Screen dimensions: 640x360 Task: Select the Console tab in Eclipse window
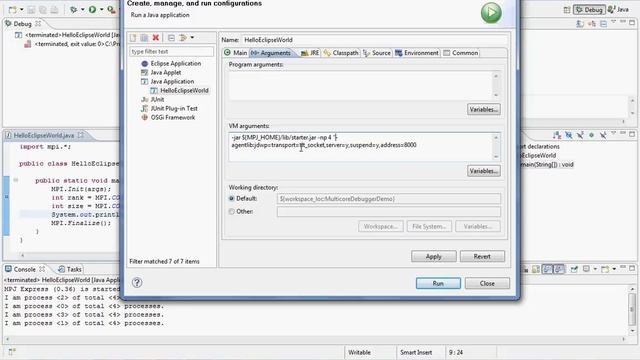pos(24,269)
